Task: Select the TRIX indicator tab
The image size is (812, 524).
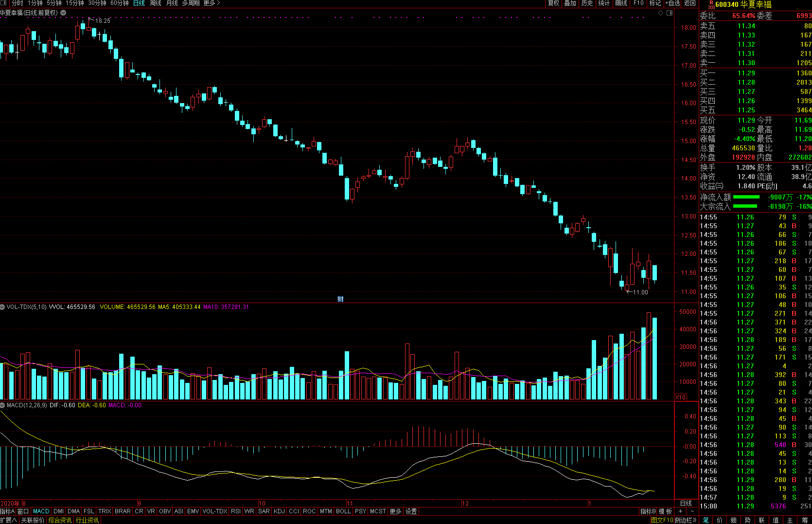Action: pos(105,511)
